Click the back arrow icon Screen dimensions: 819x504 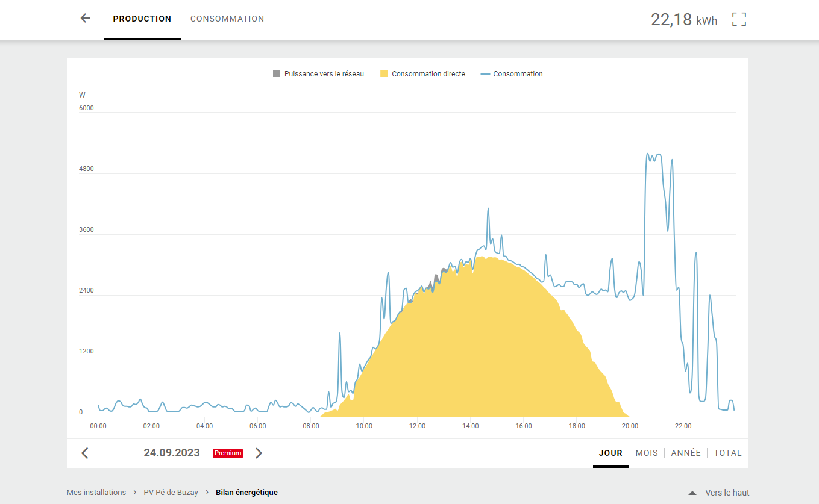(x=85, y=19)
